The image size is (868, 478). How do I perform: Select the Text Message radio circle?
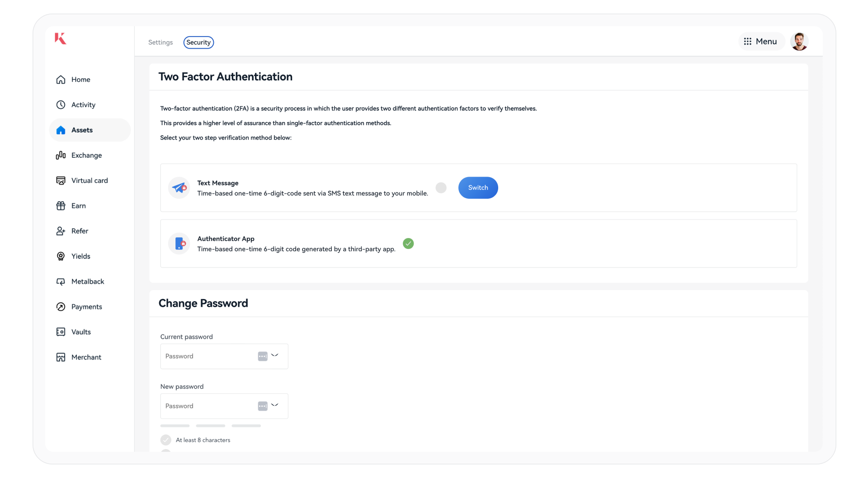click(441, 187)
